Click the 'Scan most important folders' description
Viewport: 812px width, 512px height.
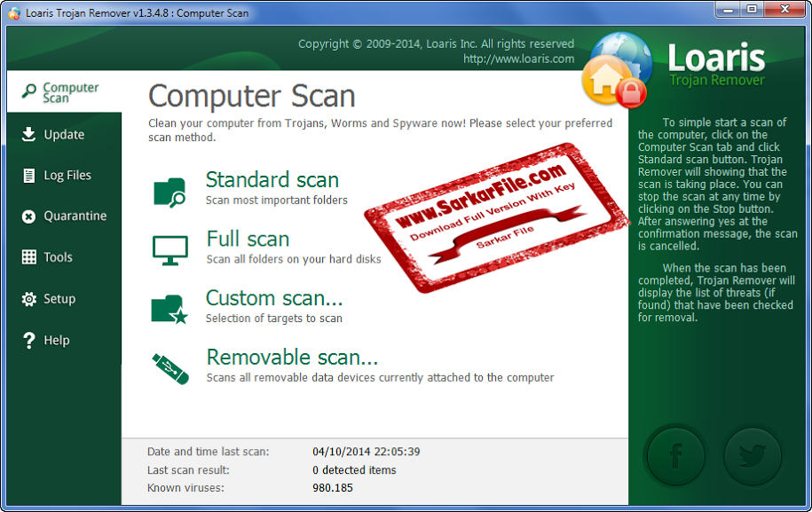click(x=277, y=201)
